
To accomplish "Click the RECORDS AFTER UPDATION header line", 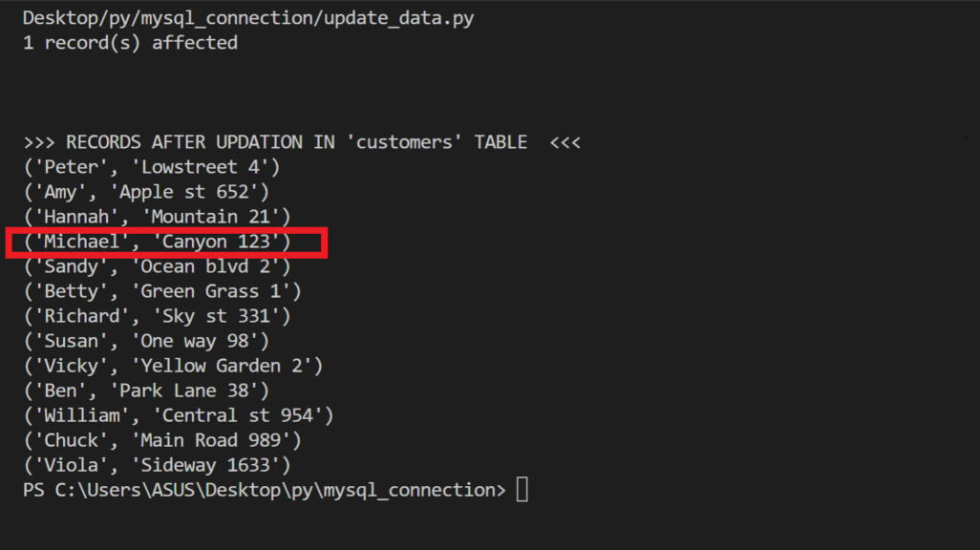I will (x=302, y=142).
